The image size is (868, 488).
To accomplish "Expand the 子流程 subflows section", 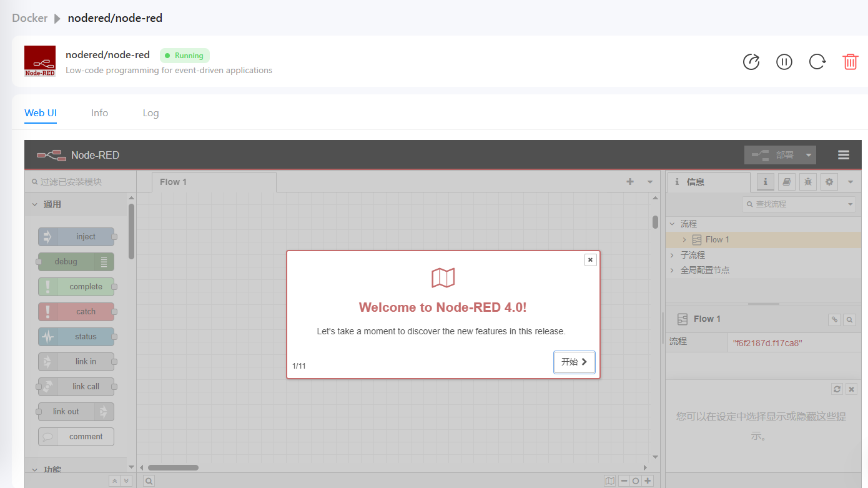I will [x=672, y=256].
